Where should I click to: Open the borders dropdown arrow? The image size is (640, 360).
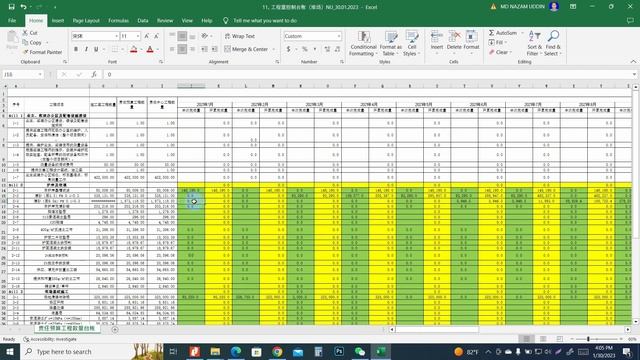point(122,49)
